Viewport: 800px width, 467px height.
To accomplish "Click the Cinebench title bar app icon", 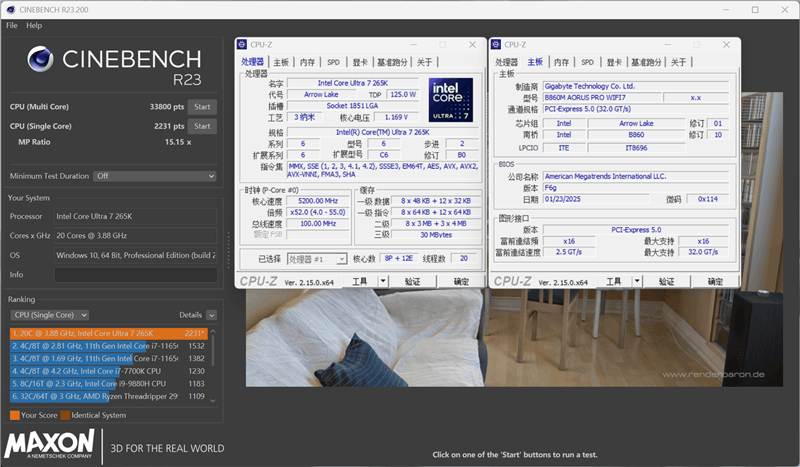I will click(11, 9).
